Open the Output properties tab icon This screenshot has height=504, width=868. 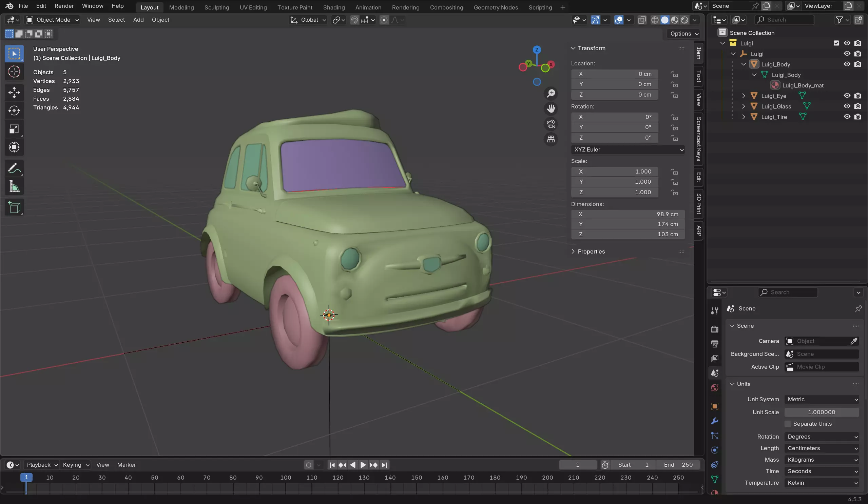pyautogui.click(x=715, y=344)
